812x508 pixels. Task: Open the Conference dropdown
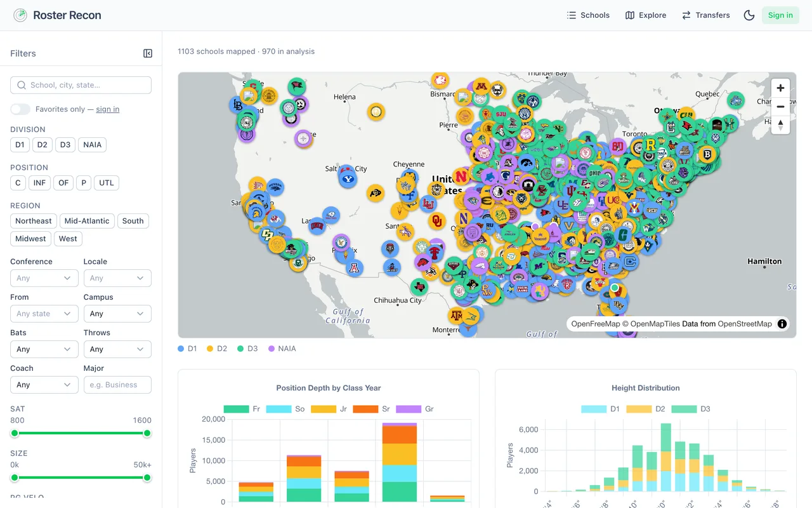click(x=44, y=278)
